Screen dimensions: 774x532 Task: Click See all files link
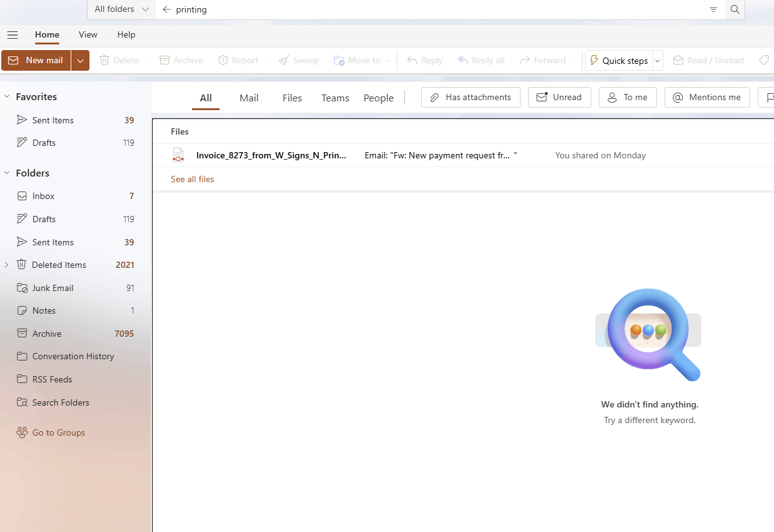point(192,179)
